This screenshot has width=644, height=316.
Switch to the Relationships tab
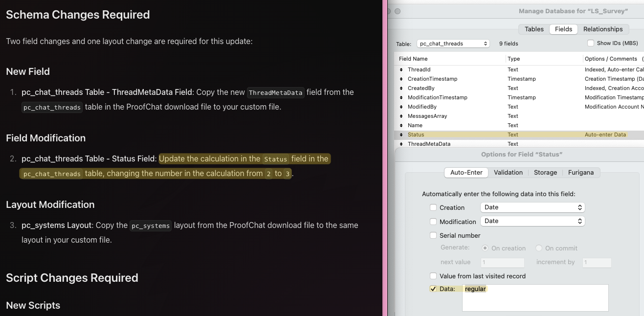click(x=603, y=29)
